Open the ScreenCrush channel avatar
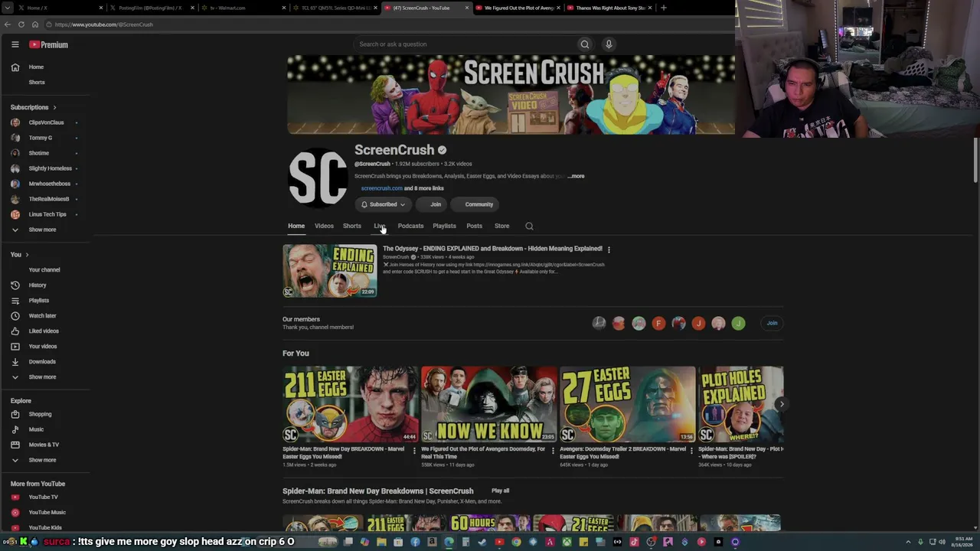This screenshot has height=551, width=980. point(318,178)
